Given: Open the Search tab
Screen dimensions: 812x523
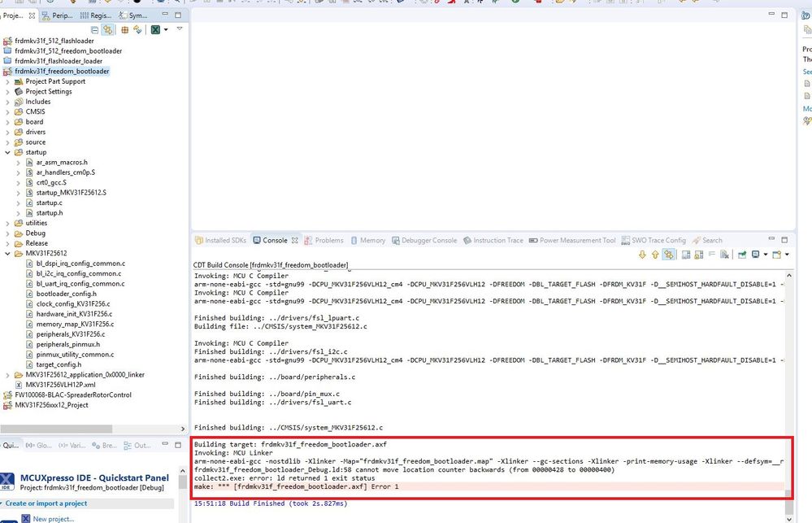Looking at the screenshot, I should click(x=707, y=241).
